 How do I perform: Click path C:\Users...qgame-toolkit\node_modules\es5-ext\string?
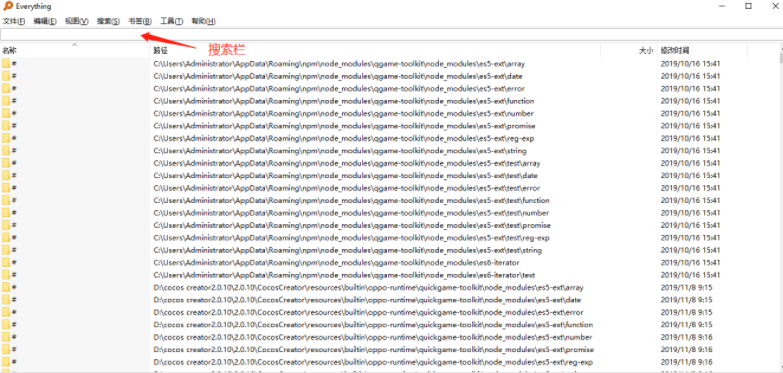click(x=340, y=151)
